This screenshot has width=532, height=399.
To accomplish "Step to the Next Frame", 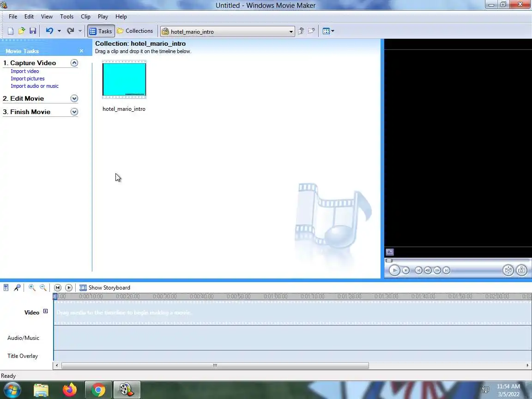I will click(437, 271).
